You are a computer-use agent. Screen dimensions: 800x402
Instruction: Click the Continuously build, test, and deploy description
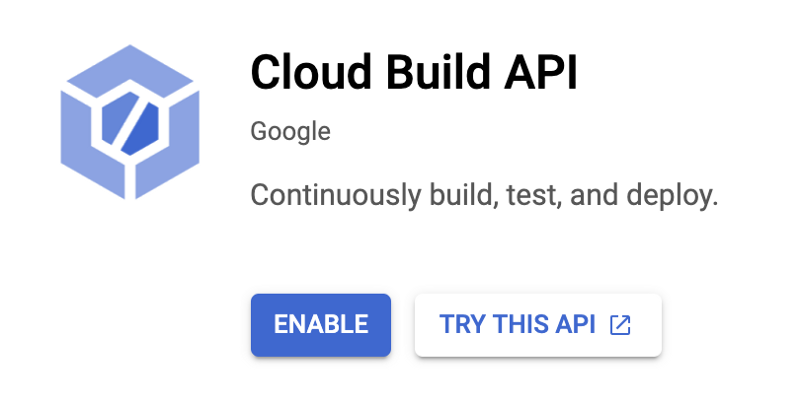pos(484,195)
